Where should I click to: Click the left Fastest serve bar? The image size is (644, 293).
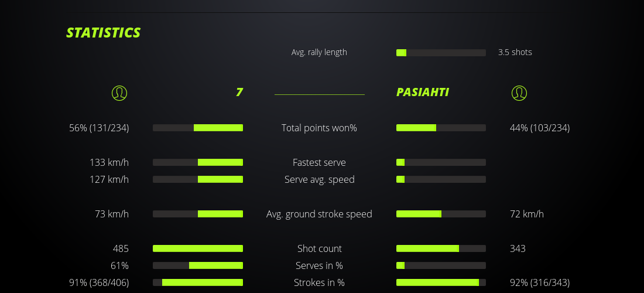point(198,162)
